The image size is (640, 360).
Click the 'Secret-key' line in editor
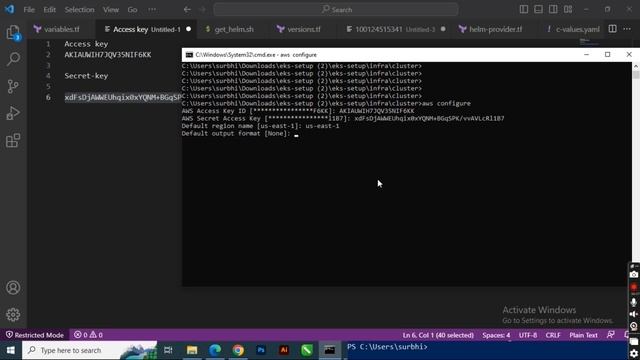coord(86,76)
